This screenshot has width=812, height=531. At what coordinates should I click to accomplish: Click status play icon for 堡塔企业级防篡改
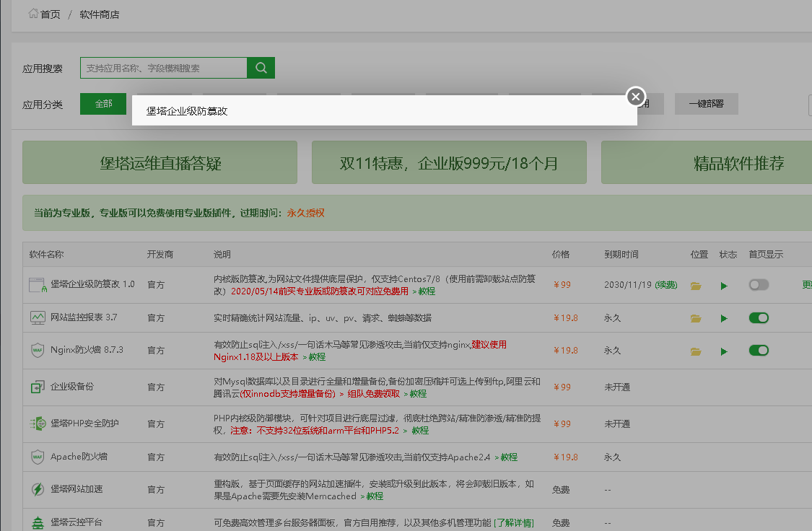724,286
